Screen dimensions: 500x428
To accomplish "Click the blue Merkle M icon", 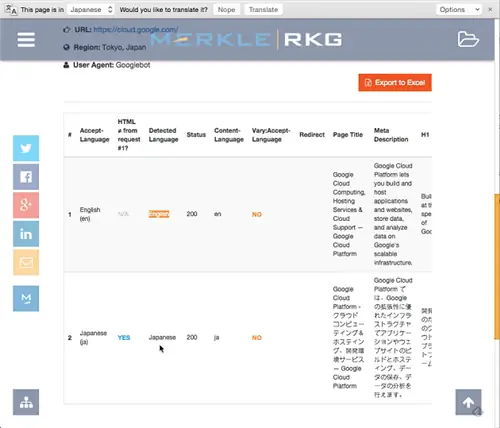I will tap(26, 298).
